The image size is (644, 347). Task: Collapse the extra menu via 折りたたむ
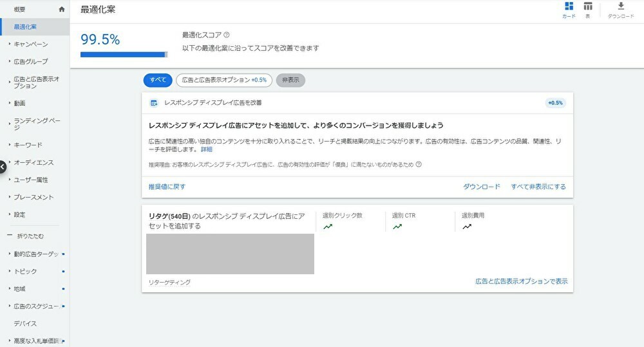tap(30, 236)
